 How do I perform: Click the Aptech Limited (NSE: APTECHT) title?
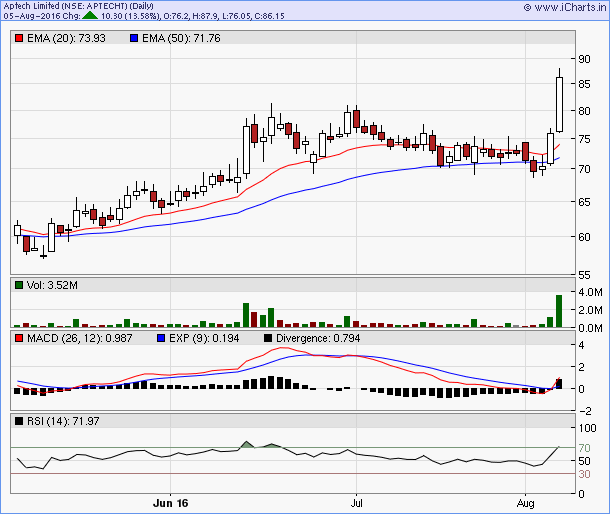click(79, 6)
